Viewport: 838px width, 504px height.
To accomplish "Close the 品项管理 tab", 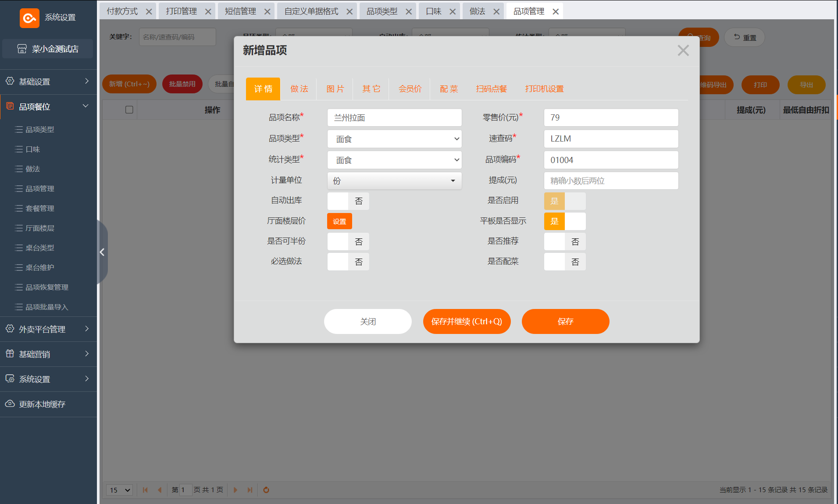I will click(556, 12).
